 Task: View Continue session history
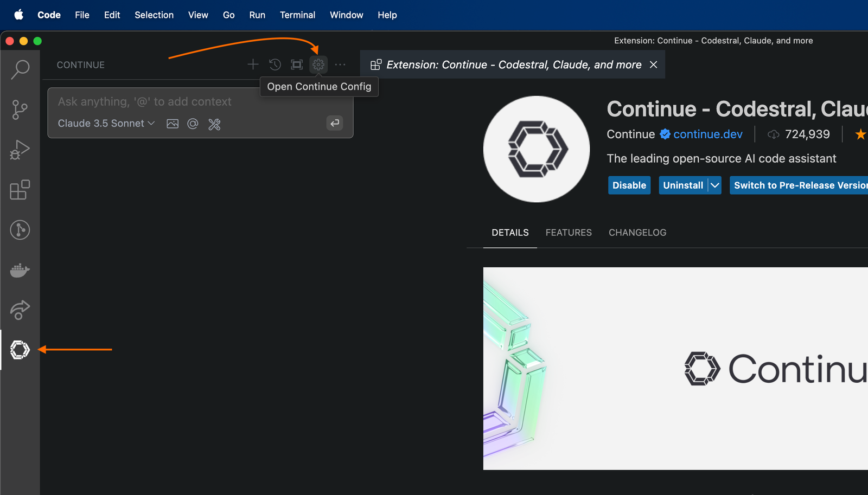pyautogui.click(x=275, y=65)
